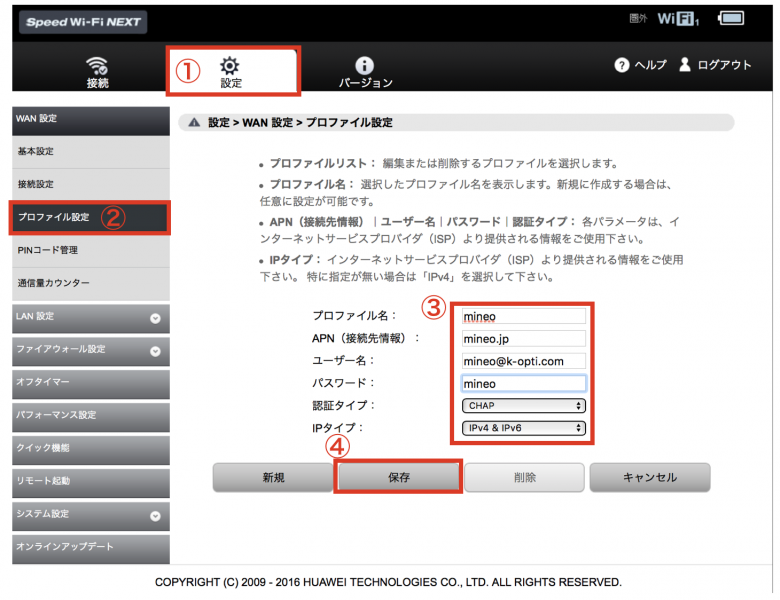
Task: Expand the システム設定 section
Action: pyautogui.click(x=155, y=516)
